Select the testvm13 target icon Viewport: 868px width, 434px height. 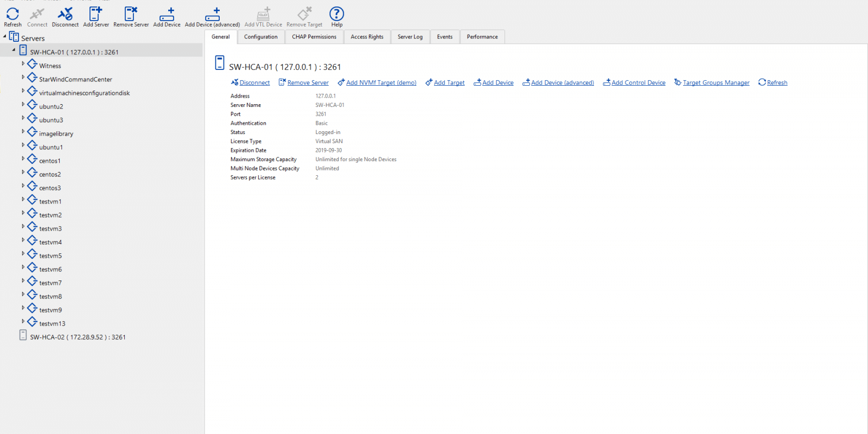tap(33, 322)
